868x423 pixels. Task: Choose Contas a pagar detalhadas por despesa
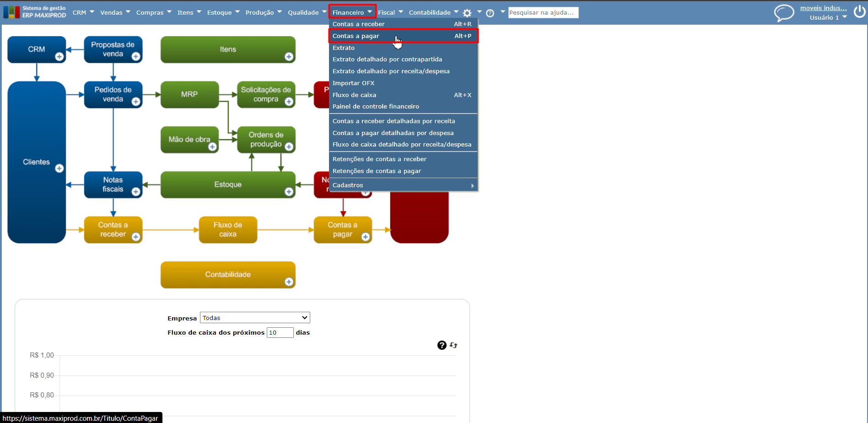point(403,133)
